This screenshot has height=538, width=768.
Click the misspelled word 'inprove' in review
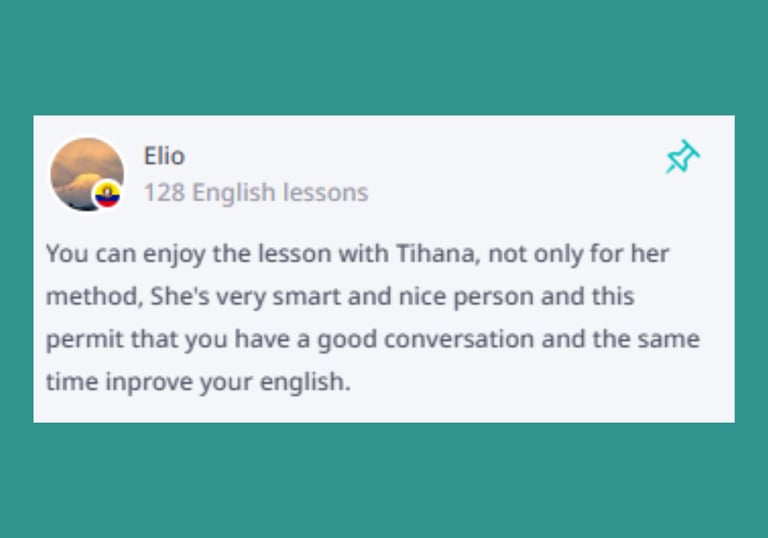[x=149, y=383]
